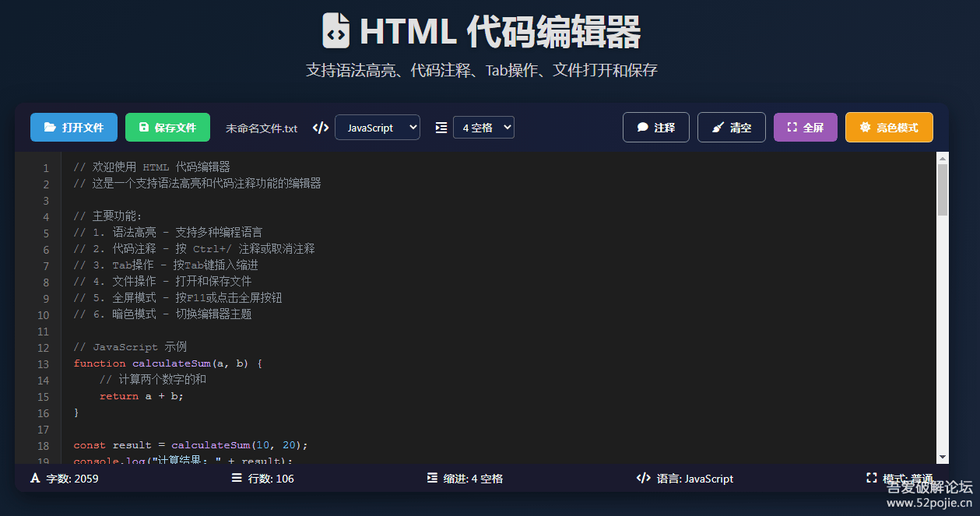Click the 行数: 106 status entry
980x516 pixels.
(262, 479)
